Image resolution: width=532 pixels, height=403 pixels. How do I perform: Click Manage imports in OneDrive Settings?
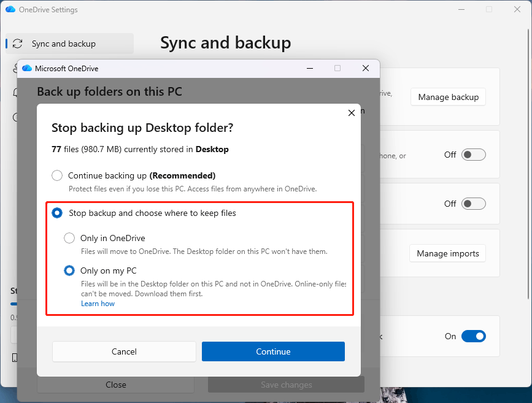pos(448,253)
